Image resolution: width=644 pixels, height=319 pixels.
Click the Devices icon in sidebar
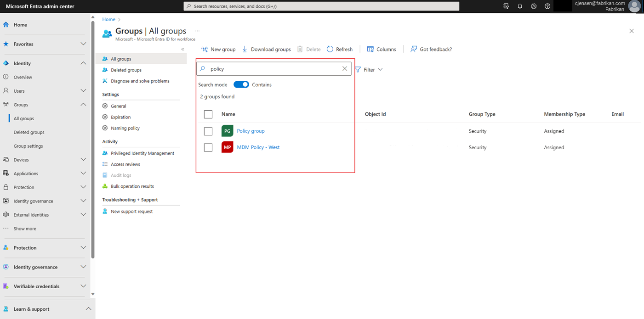pos(6,160)
